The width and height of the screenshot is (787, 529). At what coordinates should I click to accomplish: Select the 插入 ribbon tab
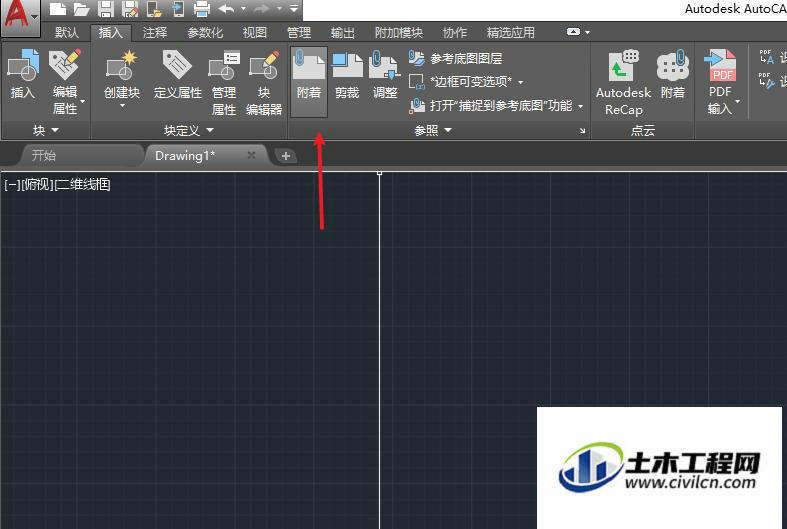click(x=111, y=33)
